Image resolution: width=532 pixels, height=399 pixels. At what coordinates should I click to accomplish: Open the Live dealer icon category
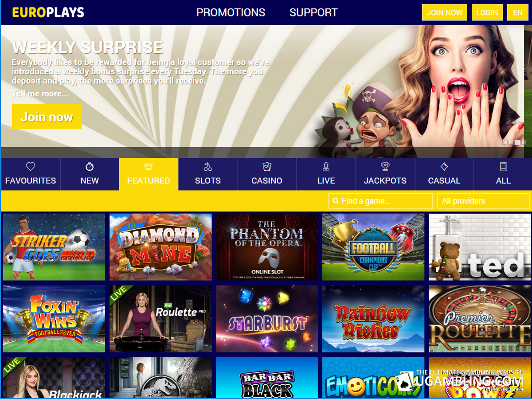(x=326, y=174)
